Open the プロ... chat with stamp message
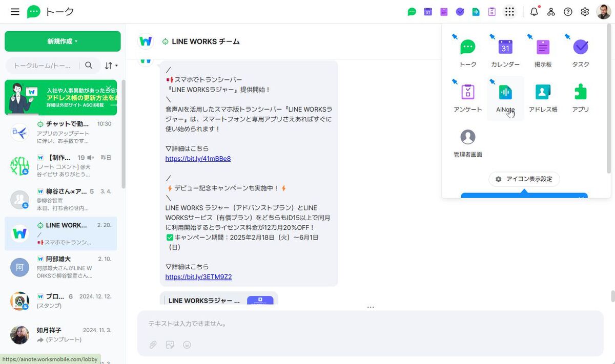 (60, 301)
